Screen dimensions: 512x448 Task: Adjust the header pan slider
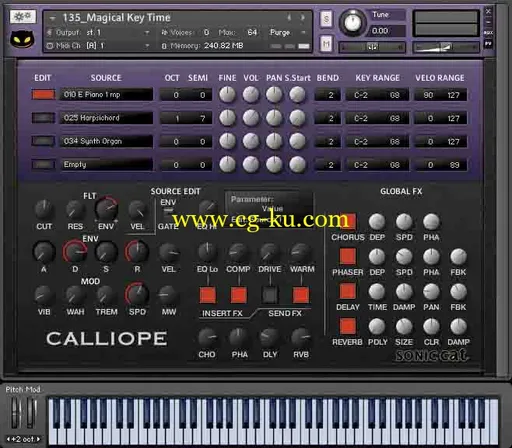(x=372, y=47)
